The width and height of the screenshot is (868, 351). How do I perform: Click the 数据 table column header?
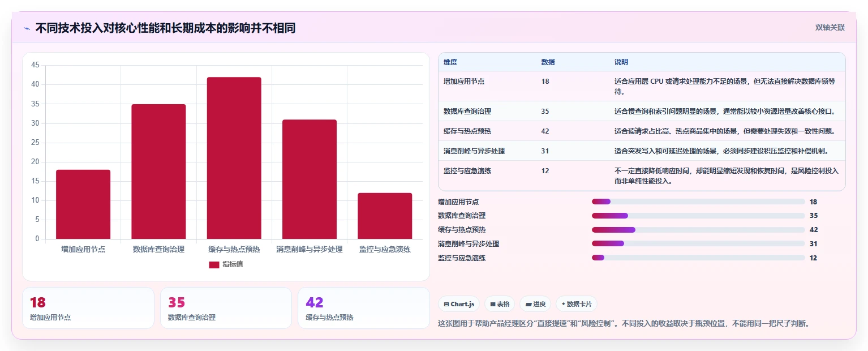pos(548,62)
